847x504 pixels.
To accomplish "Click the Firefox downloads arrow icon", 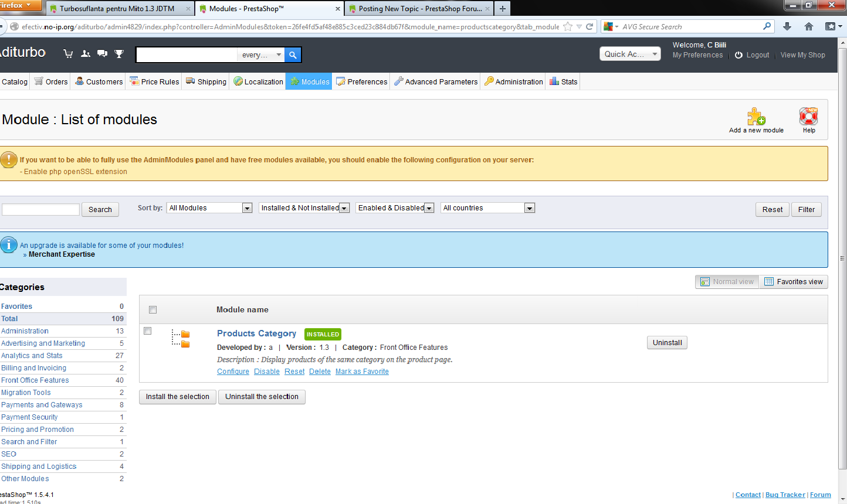I will click(787, 26).
